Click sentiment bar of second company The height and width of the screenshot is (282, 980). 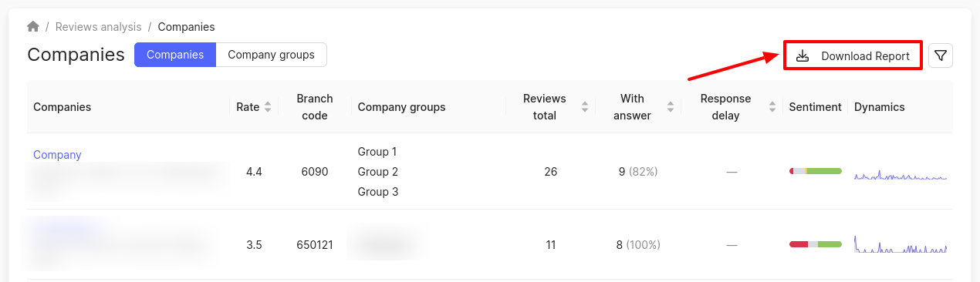(815, 244)
